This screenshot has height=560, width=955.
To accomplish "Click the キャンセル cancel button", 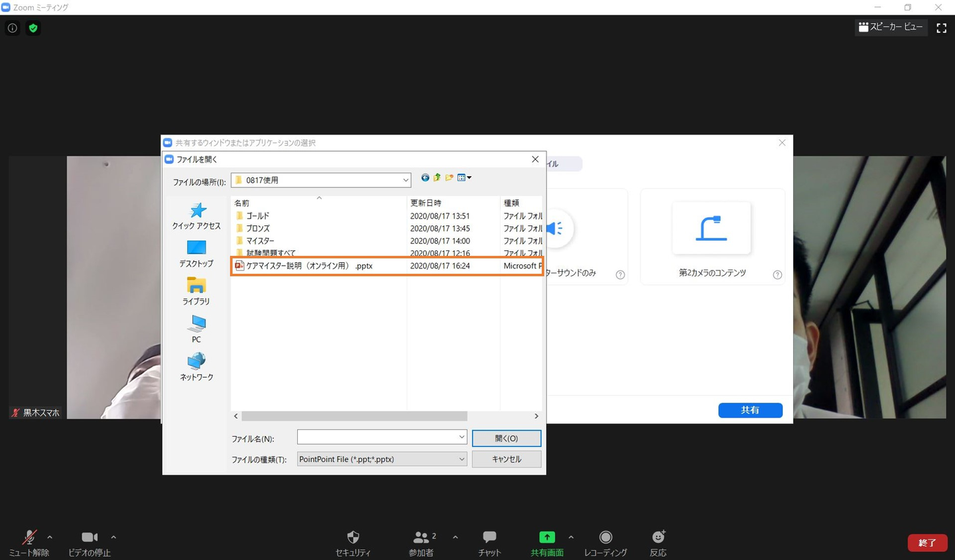I will point(507,459).
